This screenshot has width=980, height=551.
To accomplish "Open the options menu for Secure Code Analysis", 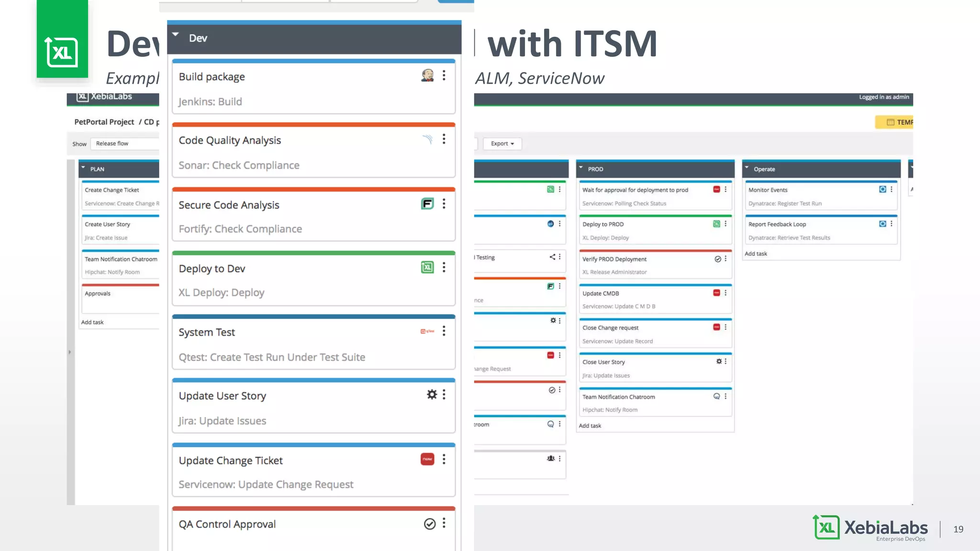I will coord(444,204).
